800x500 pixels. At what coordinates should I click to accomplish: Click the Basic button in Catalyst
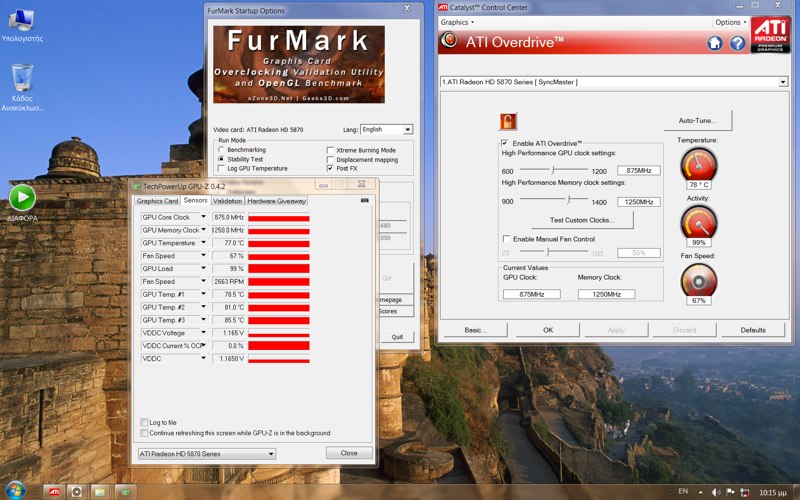pos(475,330)
